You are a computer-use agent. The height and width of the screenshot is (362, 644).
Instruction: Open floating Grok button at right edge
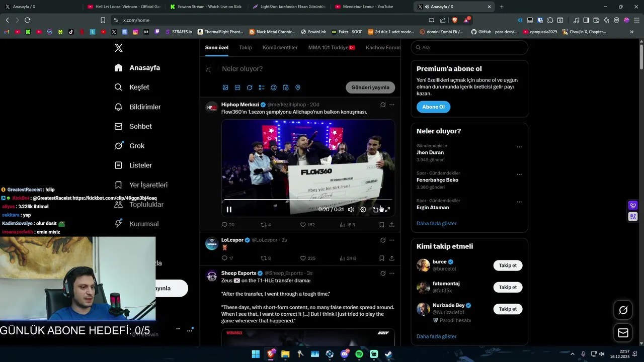coord(623,310)
